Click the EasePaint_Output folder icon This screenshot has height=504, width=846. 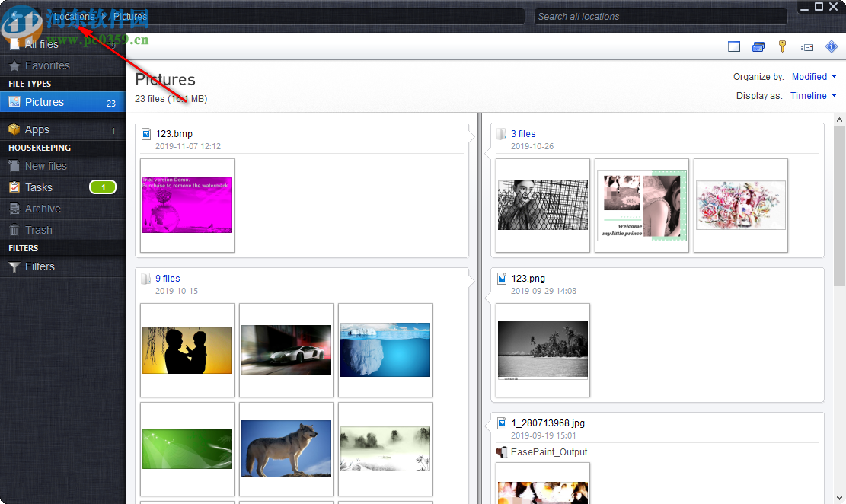coord(501,452)
